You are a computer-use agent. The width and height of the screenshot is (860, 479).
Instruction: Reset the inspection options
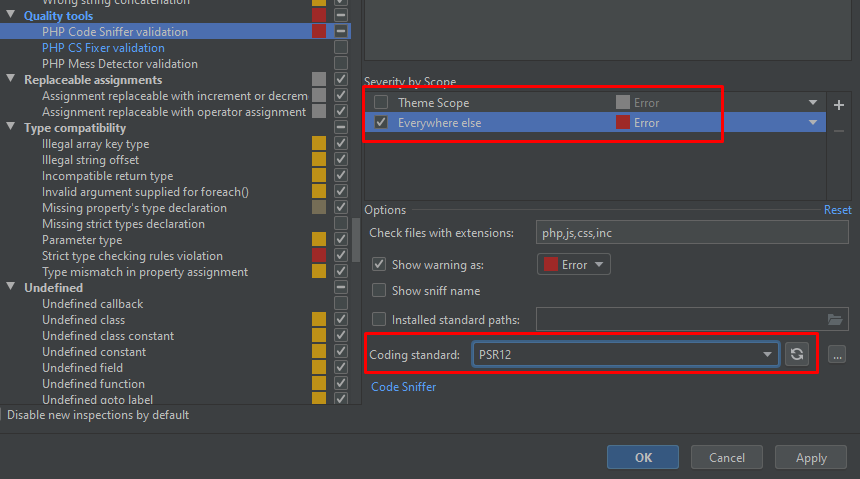point(838,210)
